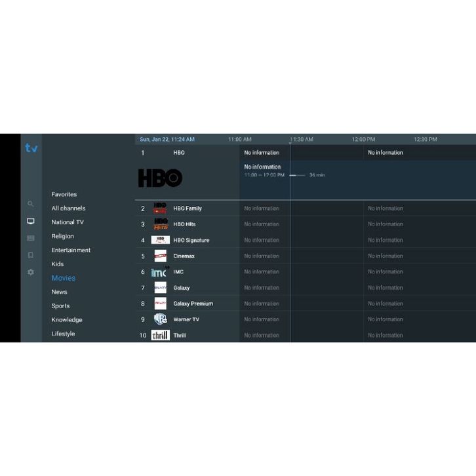Click the HBO Family channel logo
The height and width of the screenshot is (476, 476).
[160, 208]
